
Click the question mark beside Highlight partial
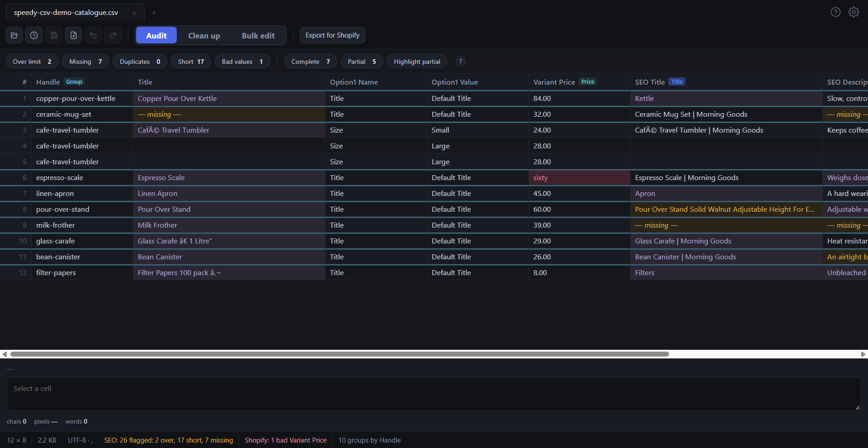coord(460,62)
